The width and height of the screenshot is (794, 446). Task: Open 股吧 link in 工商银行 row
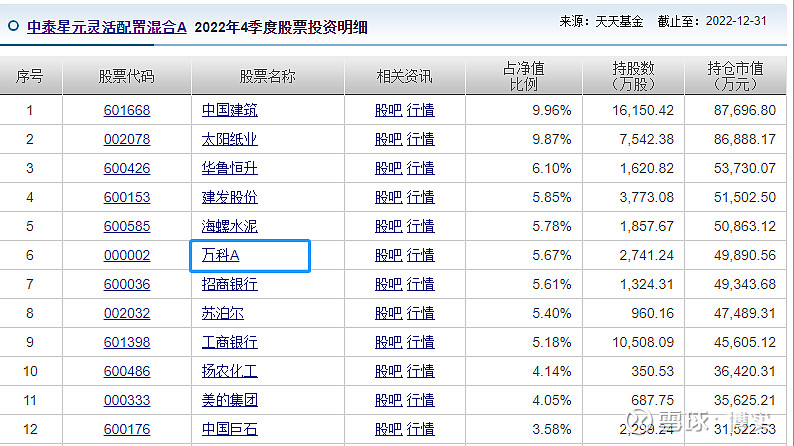[388, 342]
